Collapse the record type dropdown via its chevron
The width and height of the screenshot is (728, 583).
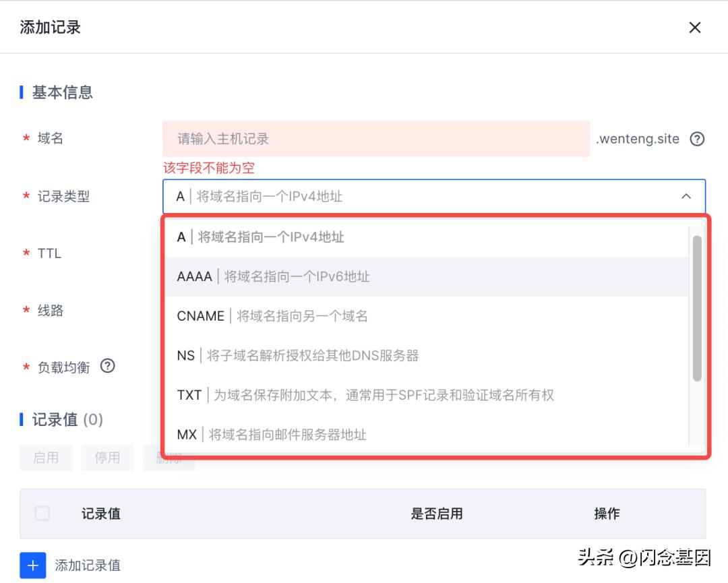point(686,196)
